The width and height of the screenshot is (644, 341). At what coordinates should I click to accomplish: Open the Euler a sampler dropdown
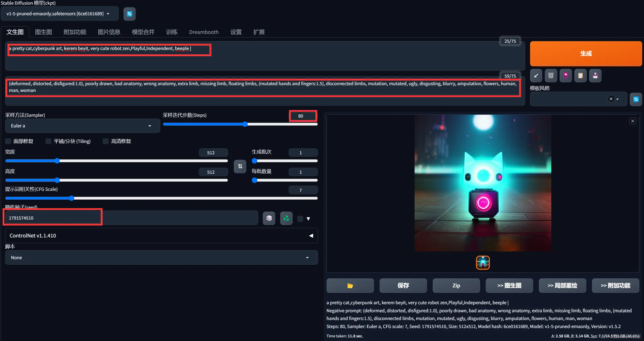click(82, 126)
